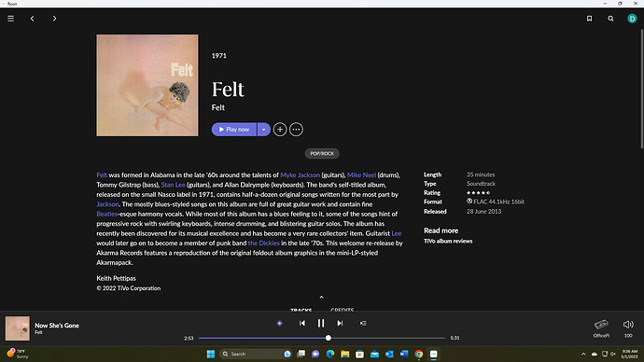This screenshot has height=362, width=644.
Task: Switch to the CREDITS tab
Action: click(343, 310)
